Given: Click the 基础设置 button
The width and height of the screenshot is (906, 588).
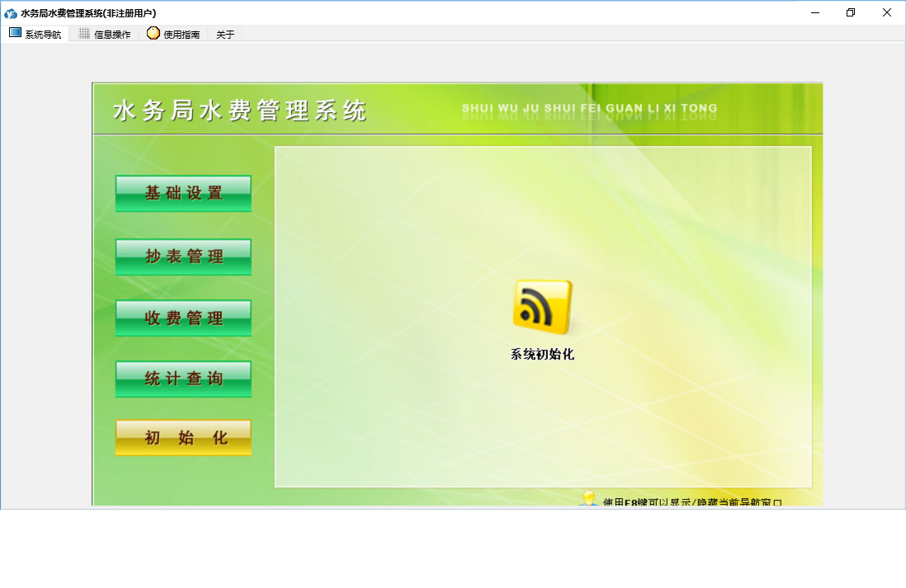Looking at the screenshot, I should [x=184, y=193].
